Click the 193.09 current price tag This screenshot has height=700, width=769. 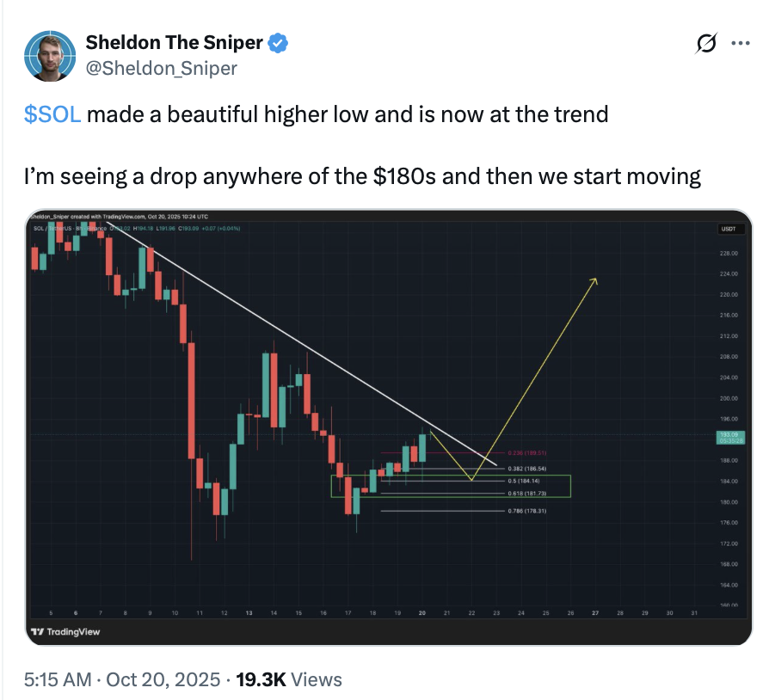(728, 437)
